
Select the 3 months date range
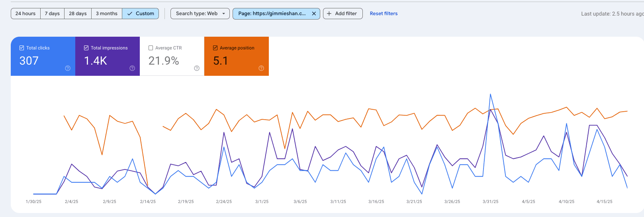107,14
